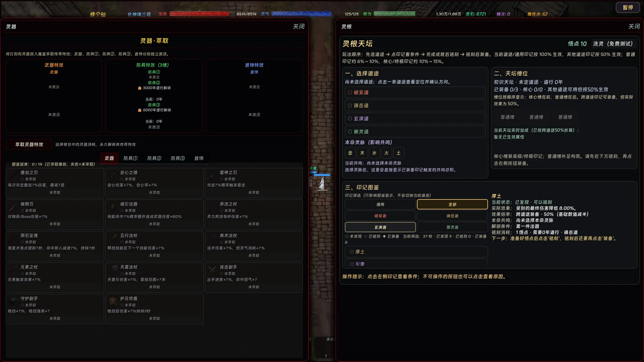Screen dimensions: 644x362
Task: Switch to the 防具① tab
Action: 130,158
